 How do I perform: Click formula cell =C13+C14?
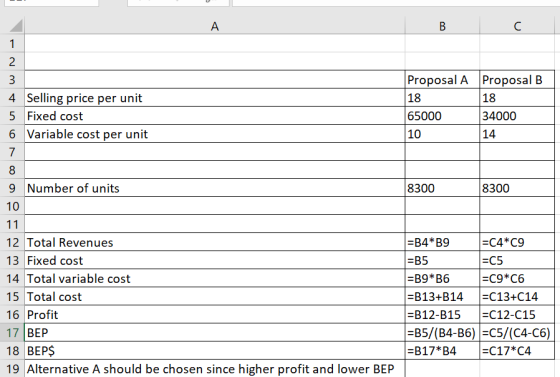tap(517, 297)
